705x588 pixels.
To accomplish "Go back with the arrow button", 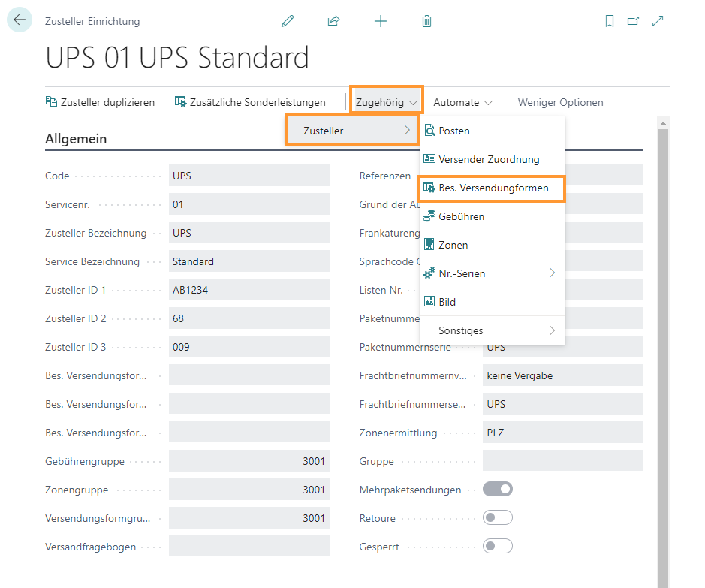I will coord(20,20).
